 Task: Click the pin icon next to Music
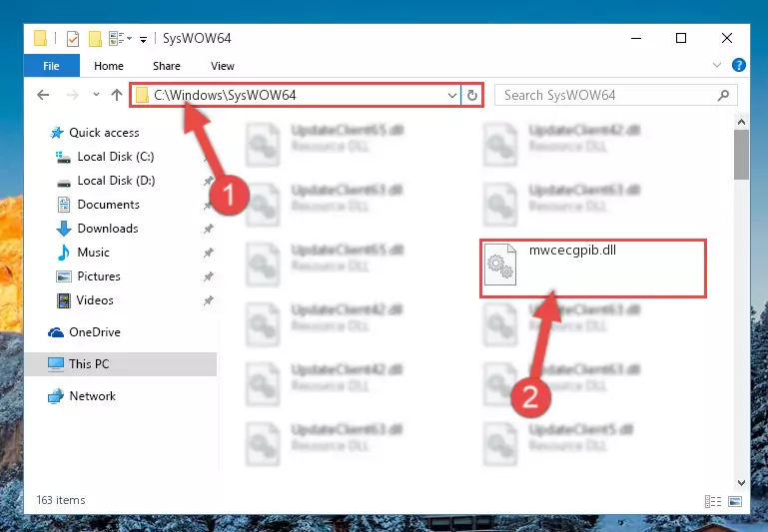click(208, 253)
